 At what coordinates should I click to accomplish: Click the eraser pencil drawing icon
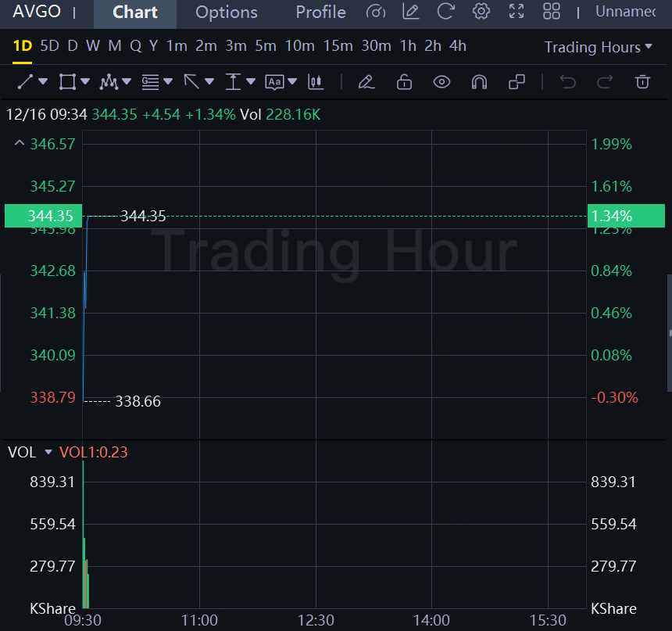pyautogui.click(x=366, y=81)
